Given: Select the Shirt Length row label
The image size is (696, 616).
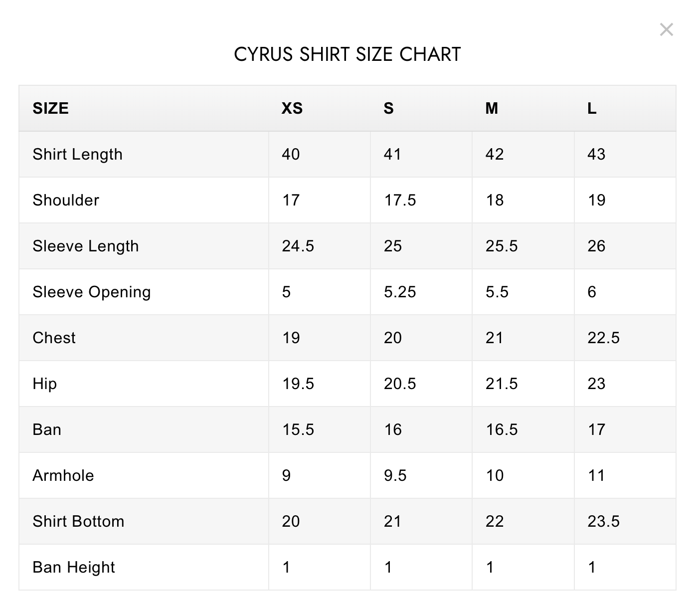Looking at the screenshot, I should [x=77, y=154].
